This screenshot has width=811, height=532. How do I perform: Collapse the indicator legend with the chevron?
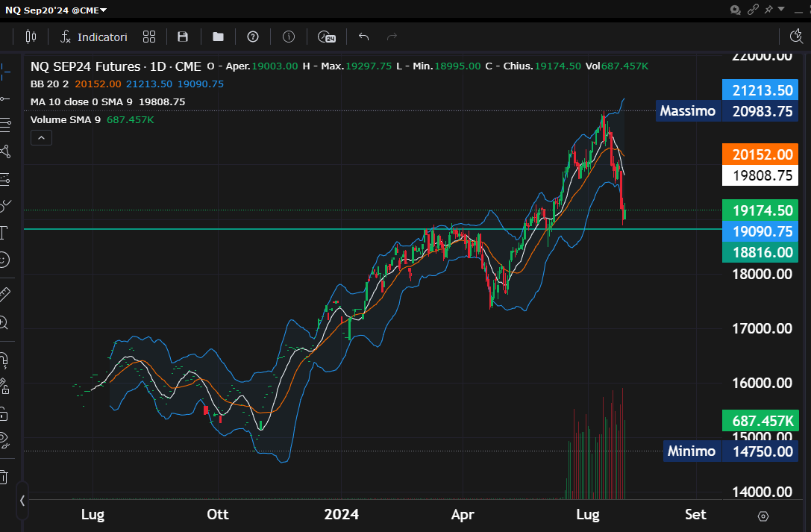point(41,137)
